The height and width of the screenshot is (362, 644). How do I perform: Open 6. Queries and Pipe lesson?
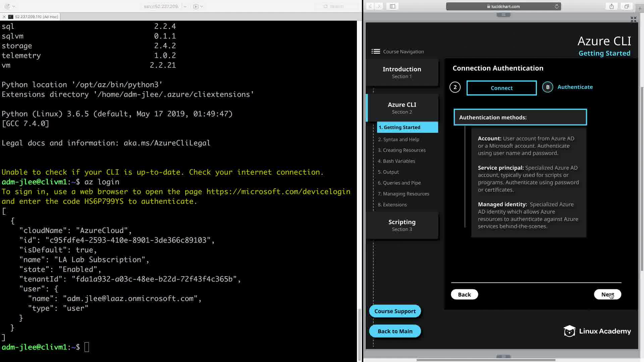(399, 183)
